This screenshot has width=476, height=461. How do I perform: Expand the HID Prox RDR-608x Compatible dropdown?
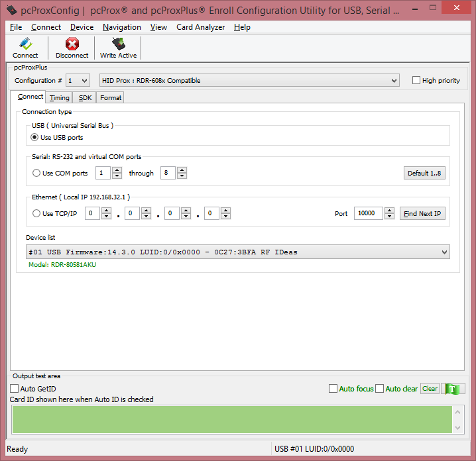249,80
